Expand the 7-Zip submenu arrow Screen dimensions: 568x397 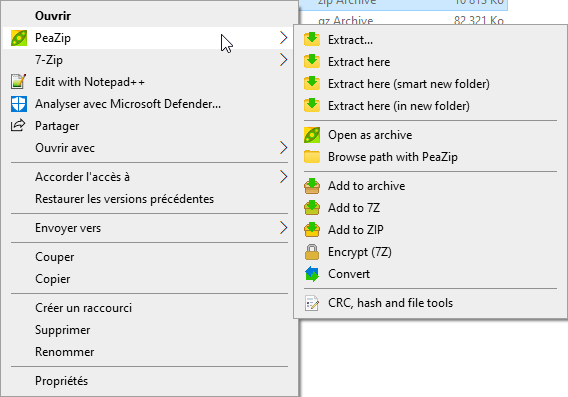284,60
